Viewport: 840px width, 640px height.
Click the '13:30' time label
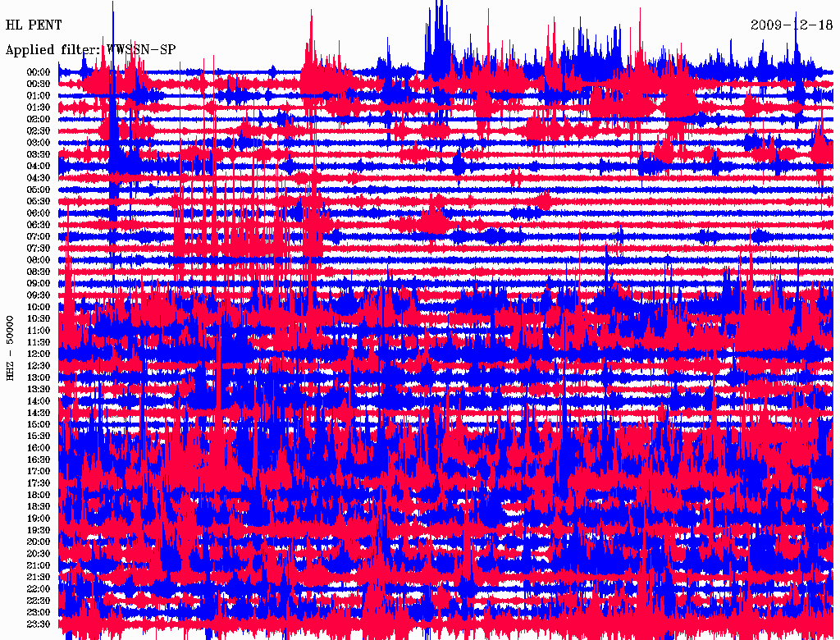pos(39,390)
